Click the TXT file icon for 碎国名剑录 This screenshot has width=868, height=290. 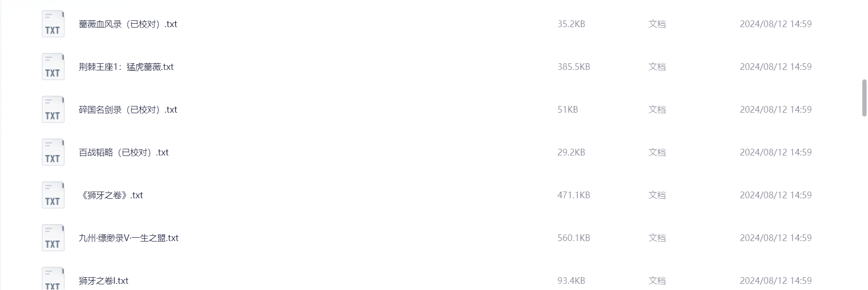pos(53,110)
